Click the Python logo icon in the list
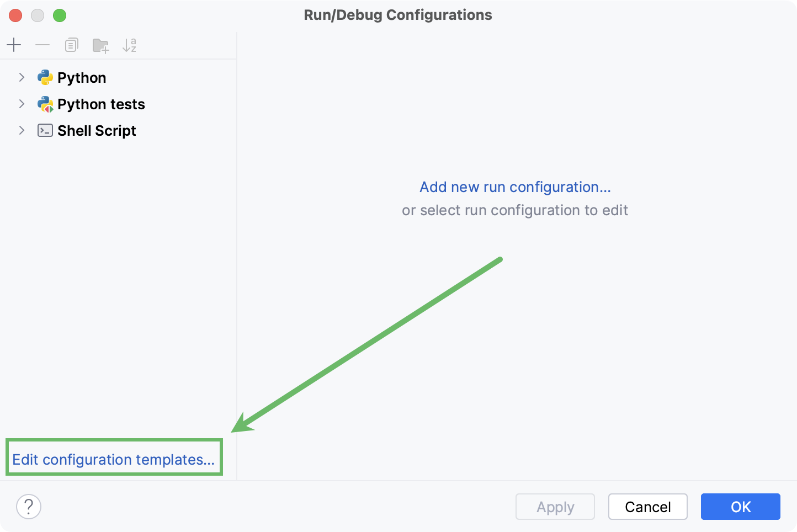The width and height of the screenshot is (797, 532). point(45,77)
